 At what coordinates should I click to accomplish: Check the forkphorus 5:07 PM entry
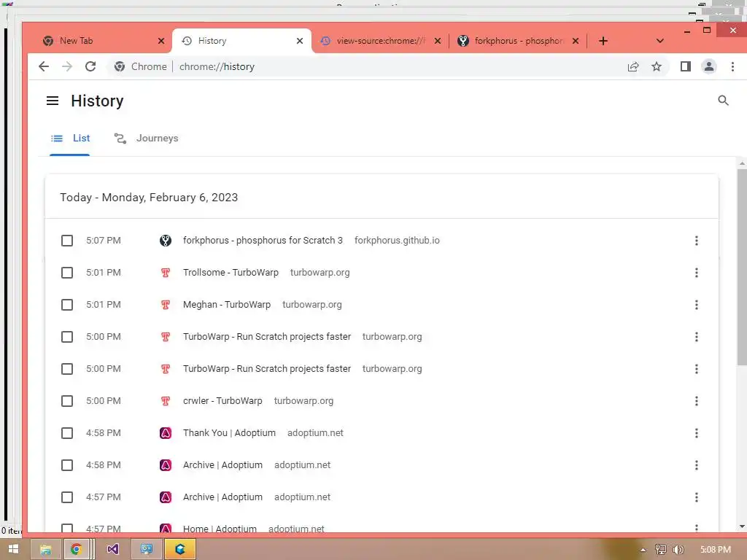pos(67,241)
